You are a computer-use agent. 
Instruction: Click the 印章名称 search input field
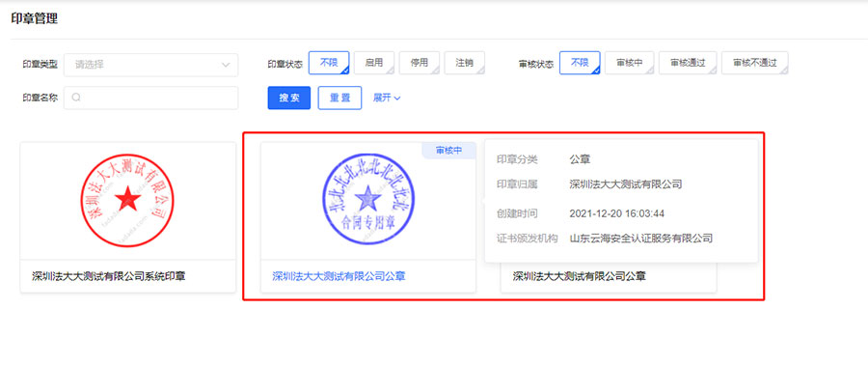pyautogui.click(x=151, y=98)
